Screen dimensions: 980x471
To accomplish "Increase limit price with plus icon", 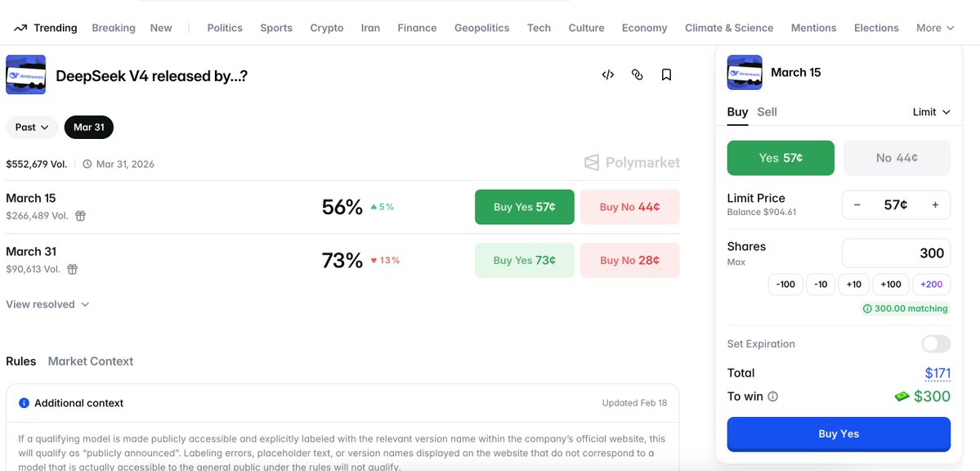I will [x=935, y=205].
